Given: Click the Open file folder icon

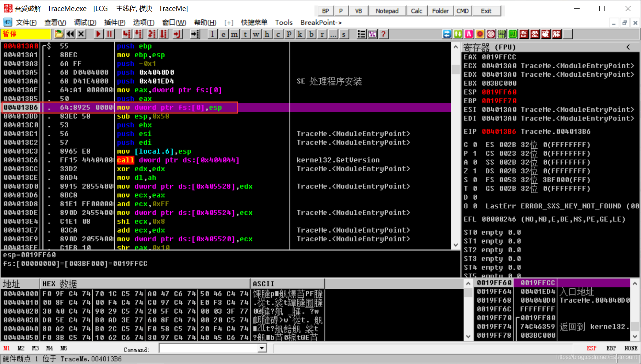Looking at the screenshot, I should click(x=59, y=34).
